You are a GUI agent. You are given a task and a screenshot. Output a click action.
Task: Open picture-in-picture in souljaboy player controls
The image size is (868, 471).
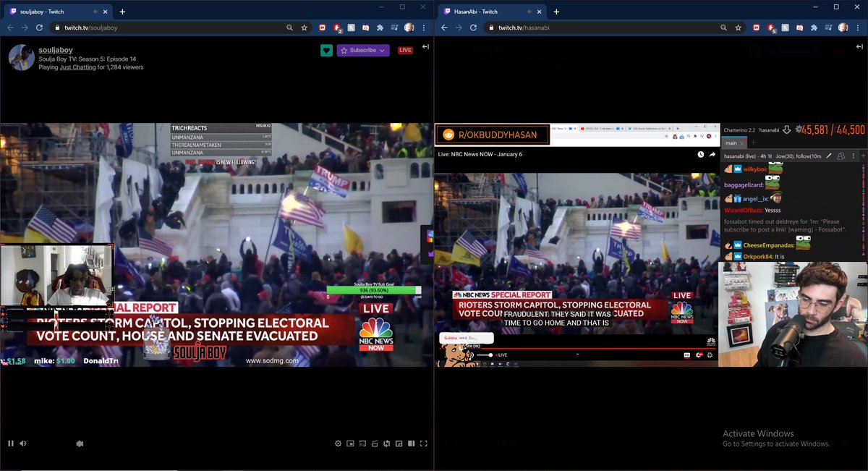tap(350, 444)
